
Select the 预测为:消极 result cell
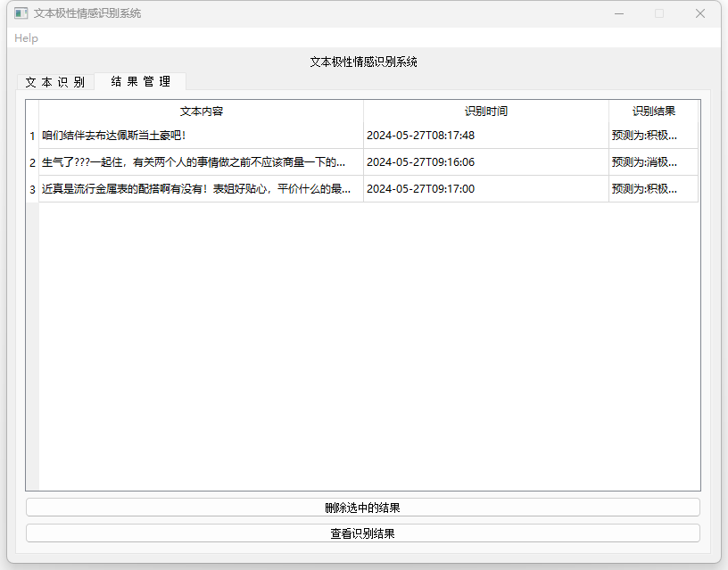(653, 163)
